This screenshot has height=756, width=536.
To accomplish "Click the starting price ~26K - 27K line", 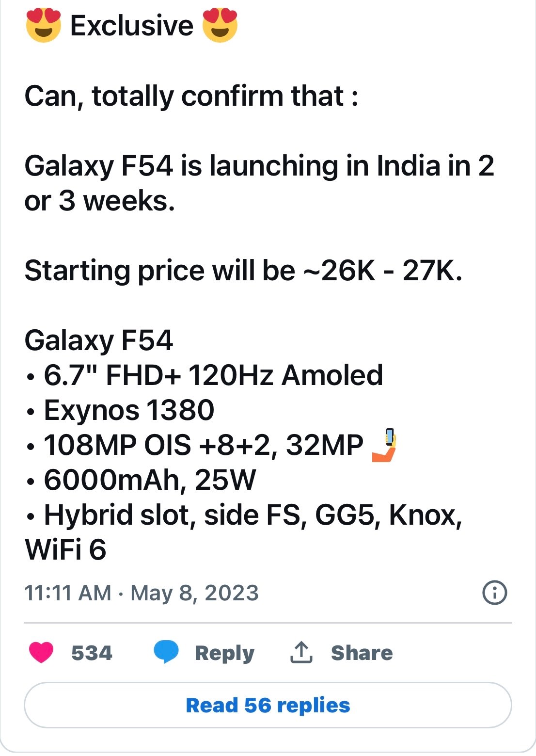I will (243, 271).
